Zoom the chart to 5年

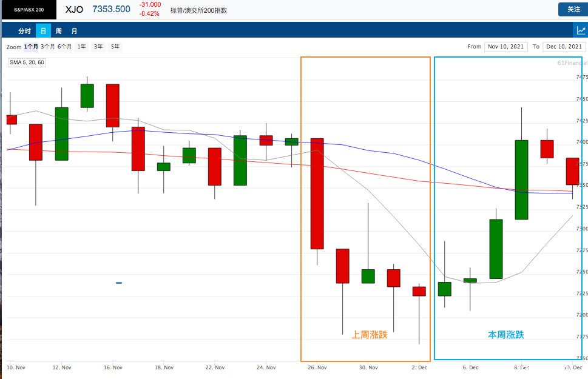point(115,47)
